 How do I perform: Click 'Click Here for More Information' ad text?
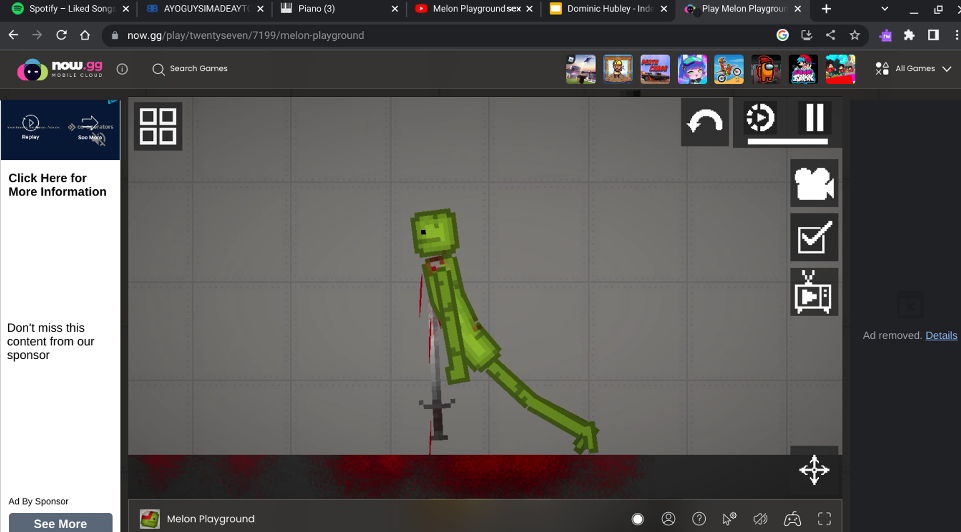(x=57, y=184)
